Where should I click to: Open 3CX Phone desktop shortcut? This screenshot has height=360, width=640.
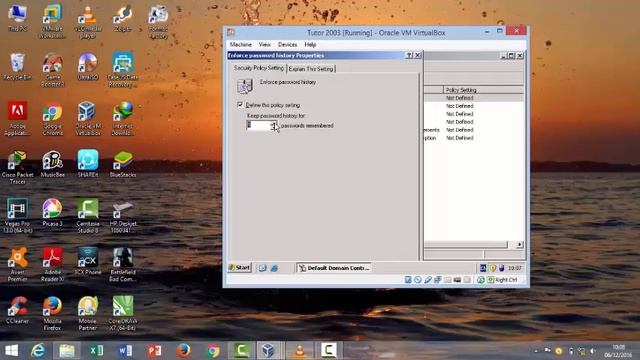point(87,262)
